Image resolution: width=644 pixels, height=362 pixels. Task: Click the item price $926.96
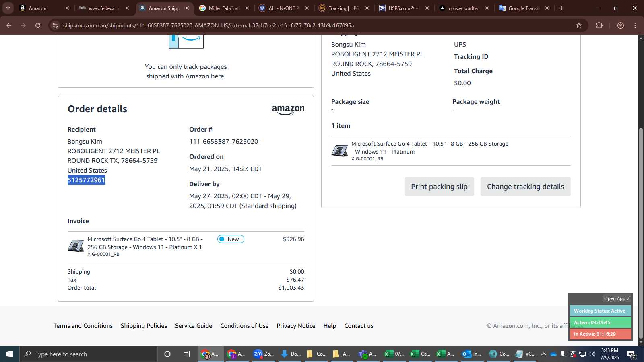pos(293,239)
